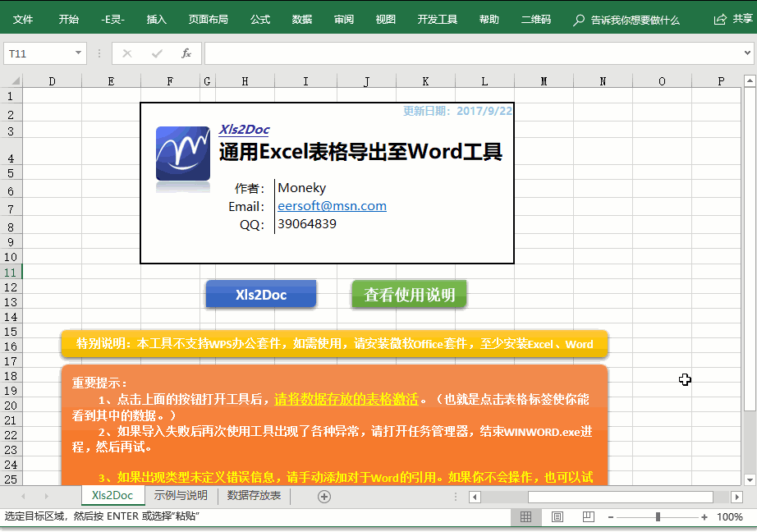The image size is (757, 532).
Task: Click the 告诉我你想要做什么 search box
Action: point(635,20)
